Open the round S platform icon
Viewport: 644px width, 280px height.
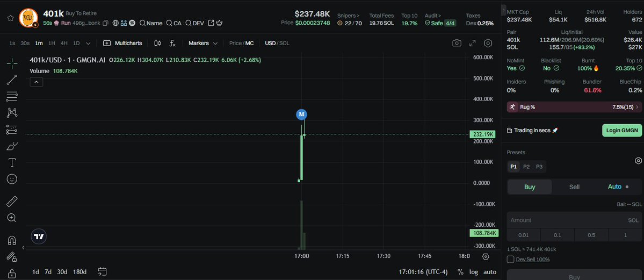click(132, 23)
